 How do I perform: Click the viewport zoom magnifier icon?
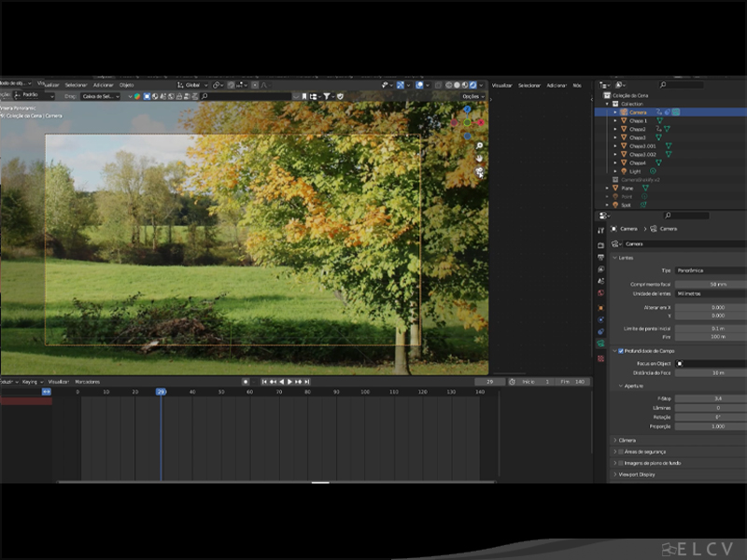480,147
